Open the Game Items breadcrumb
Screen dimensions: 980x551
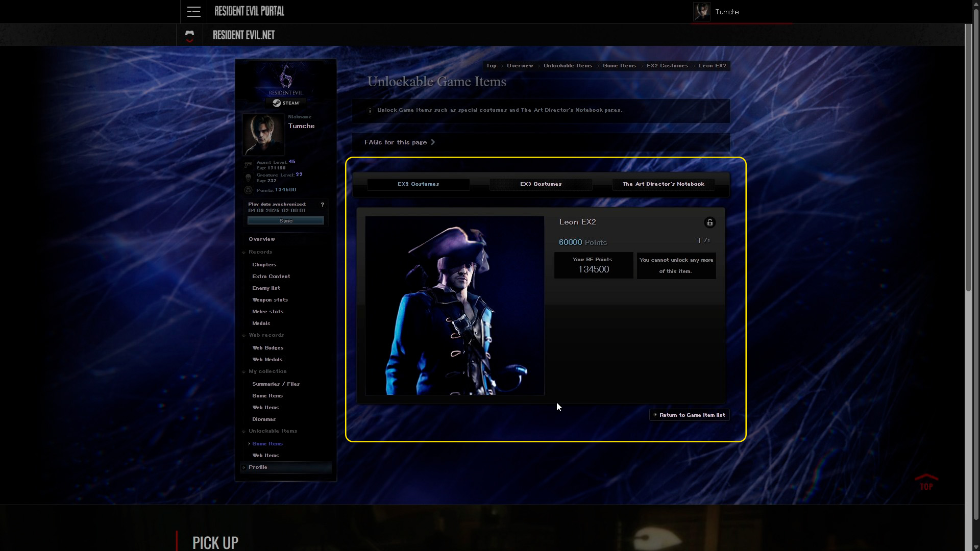pos(619,66)
